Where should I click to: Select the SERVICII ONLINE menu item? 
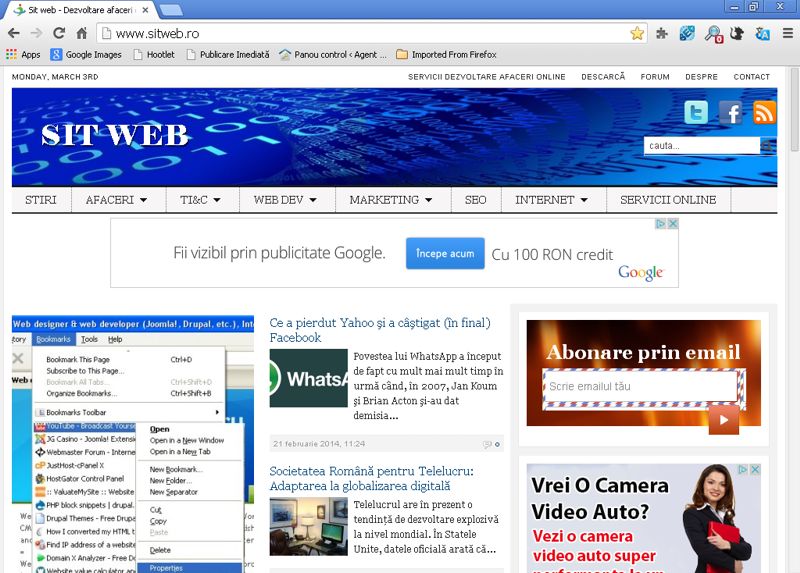[668, 200]
